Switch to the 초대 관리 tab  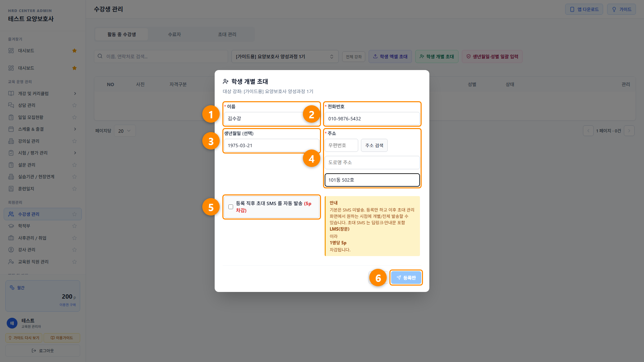(227, 34)
